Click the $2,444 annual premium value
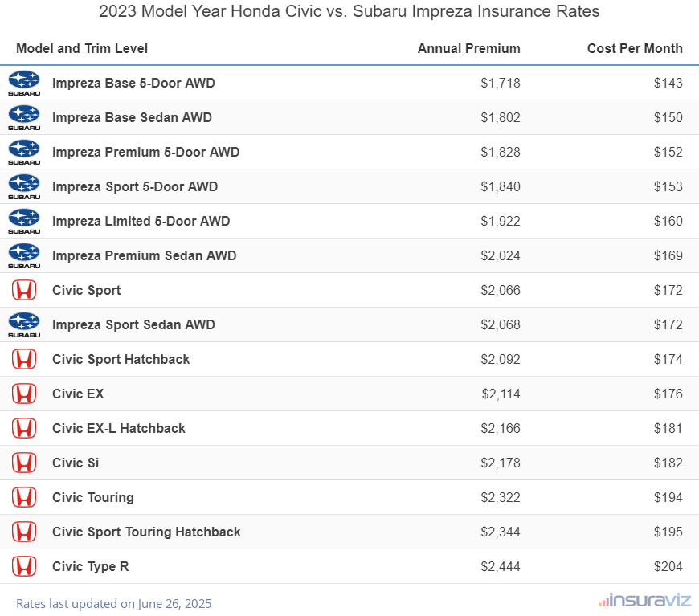Screen dimensions: 699x616 501,566
